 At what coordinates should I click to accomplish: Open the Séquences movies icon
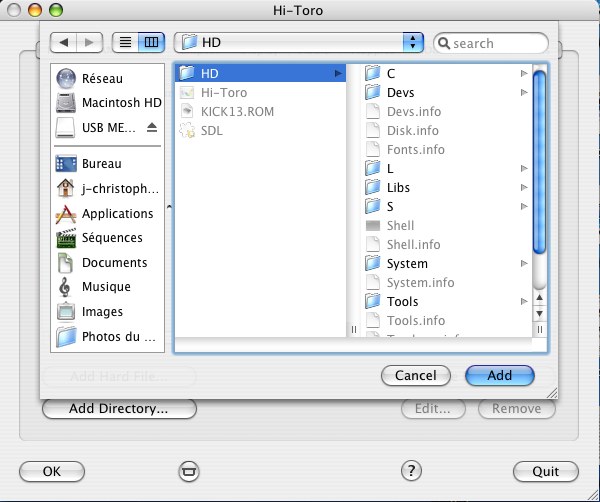pos(66,238)
